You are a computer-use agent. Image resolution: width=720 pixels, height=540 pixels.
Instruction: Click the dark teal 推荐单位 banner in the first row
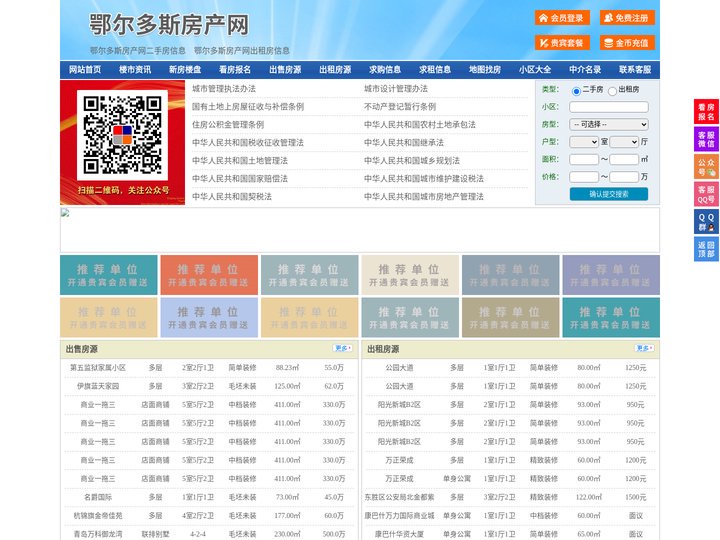click(x=109, y=275)
